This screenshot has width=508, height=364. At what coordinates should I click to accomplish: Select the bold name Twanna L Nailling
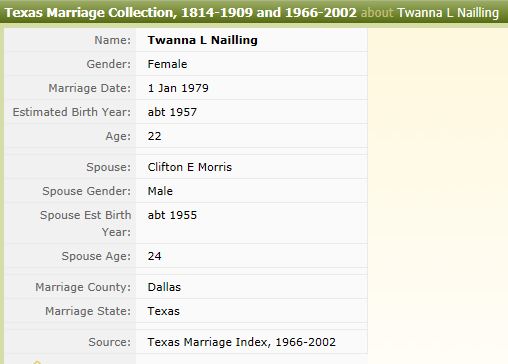[x=203, y=40]
